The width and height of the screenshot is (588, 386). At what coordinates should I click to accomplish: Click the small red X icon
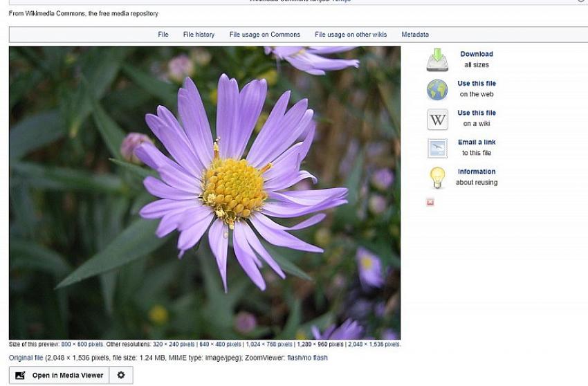click(430, 202)
